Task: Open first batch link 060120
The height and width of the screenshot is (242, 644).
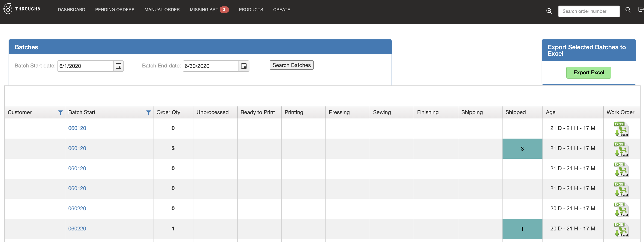Action: pos(77,128)
